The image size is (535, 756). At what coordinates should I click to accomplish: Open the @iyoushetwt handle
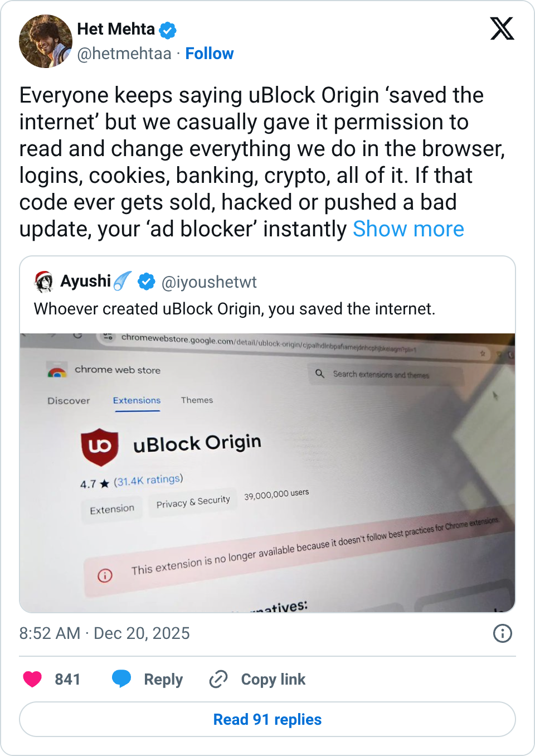coord(209,283)
